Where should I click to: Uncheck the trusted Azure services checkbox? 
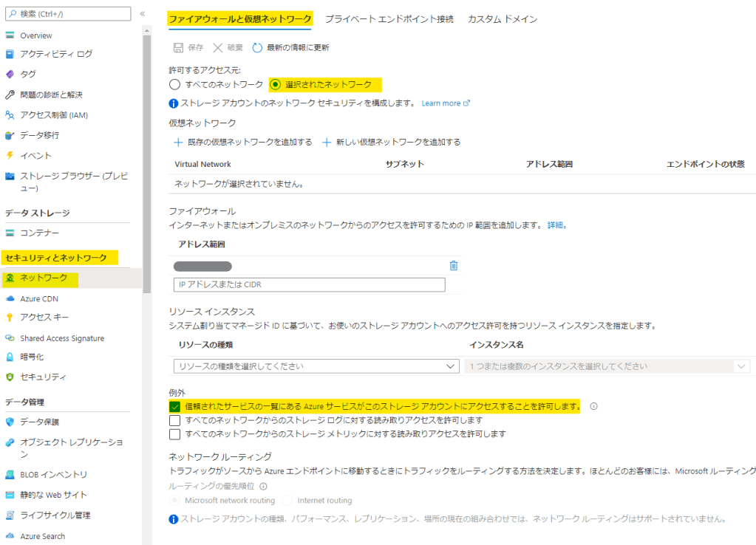(x=175, y=406)
